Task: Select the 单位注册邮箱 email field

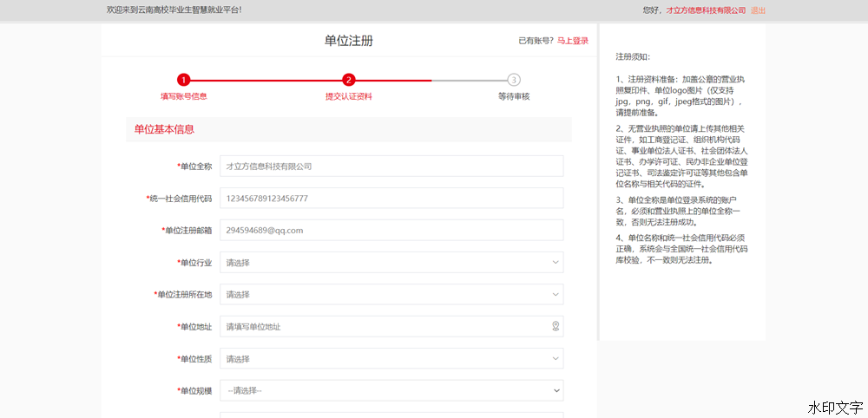Action: pos(391,231)
